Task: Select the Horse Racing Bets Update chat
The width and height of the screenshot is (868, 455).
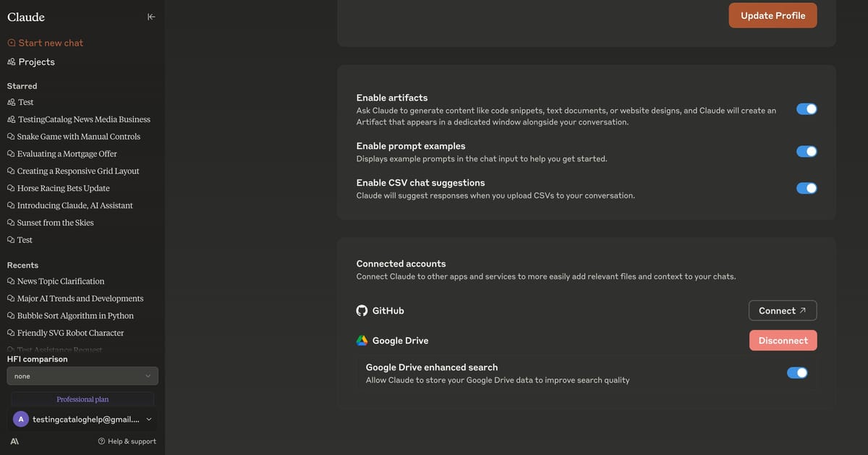Action: point(63,187)
